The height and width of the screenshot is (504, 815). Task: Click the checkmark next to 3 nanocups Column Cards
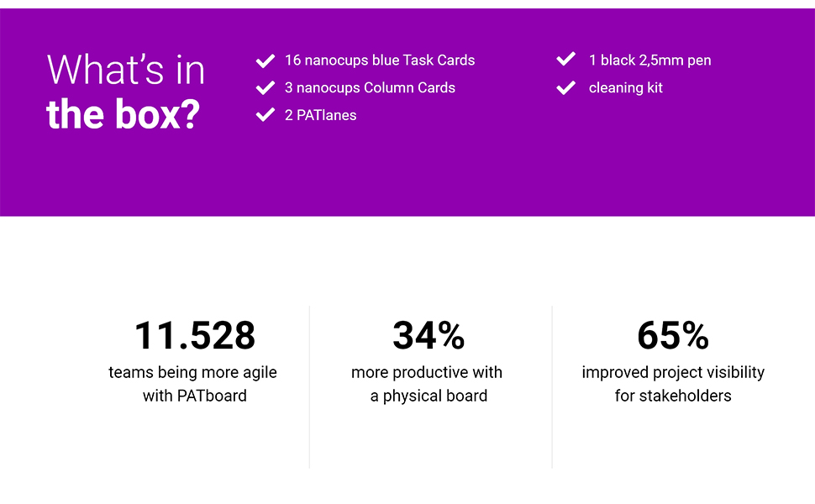pyautogui.click(x=266, y=87)
